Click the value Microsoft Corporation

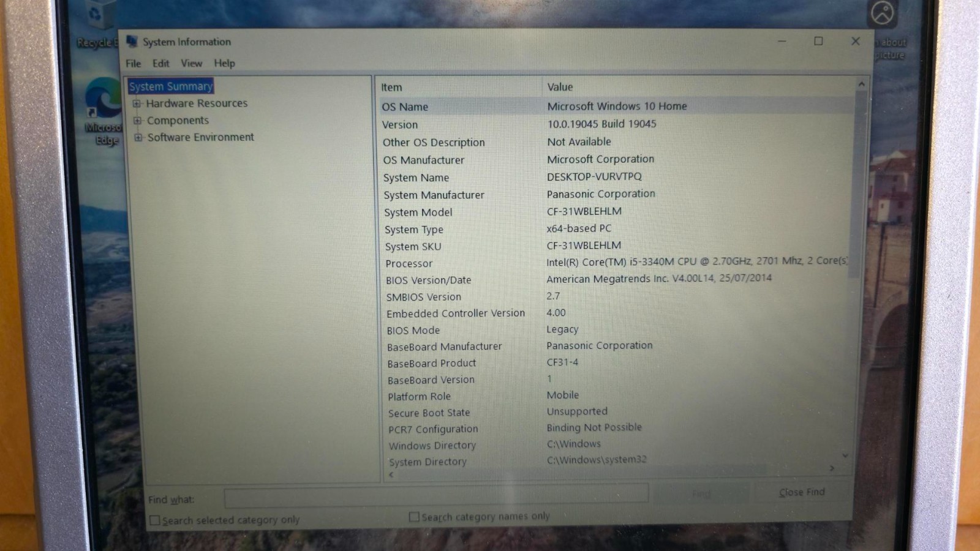coord(600,159)
